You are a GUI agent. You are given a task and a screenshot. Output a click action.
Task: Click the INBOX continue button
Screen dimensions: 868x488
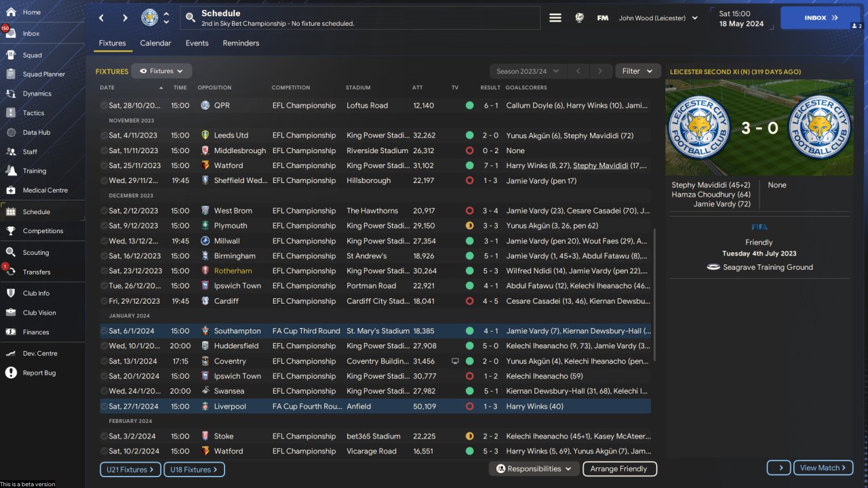click(821, 18)
